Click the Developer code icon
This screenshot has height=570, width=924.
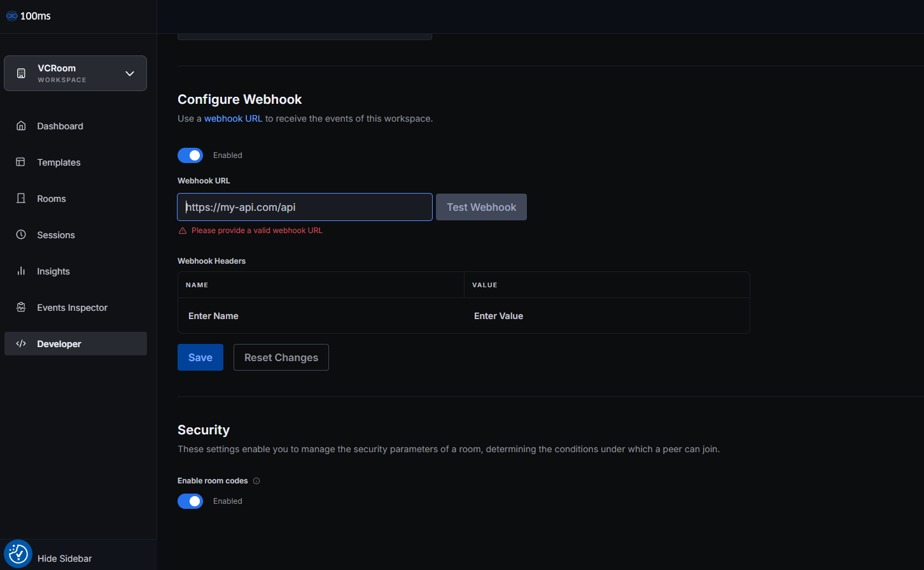(x=21, y=344)
